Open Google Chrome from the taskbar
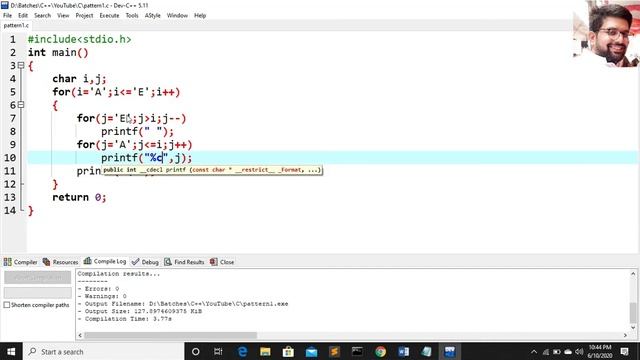The width and height of the screenshot is (640, 360). pyautogui.click(x=380, y=351)
